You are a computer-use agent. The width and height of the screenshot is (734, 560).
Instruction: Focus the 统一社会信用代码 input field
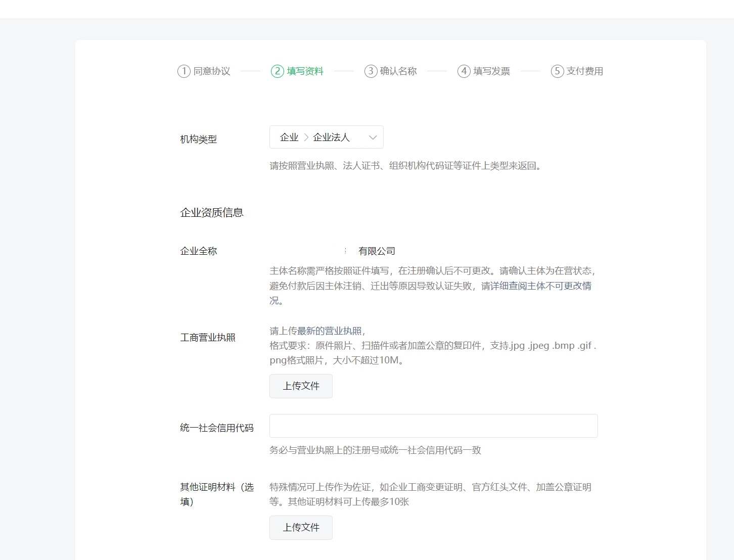point(433,426)
